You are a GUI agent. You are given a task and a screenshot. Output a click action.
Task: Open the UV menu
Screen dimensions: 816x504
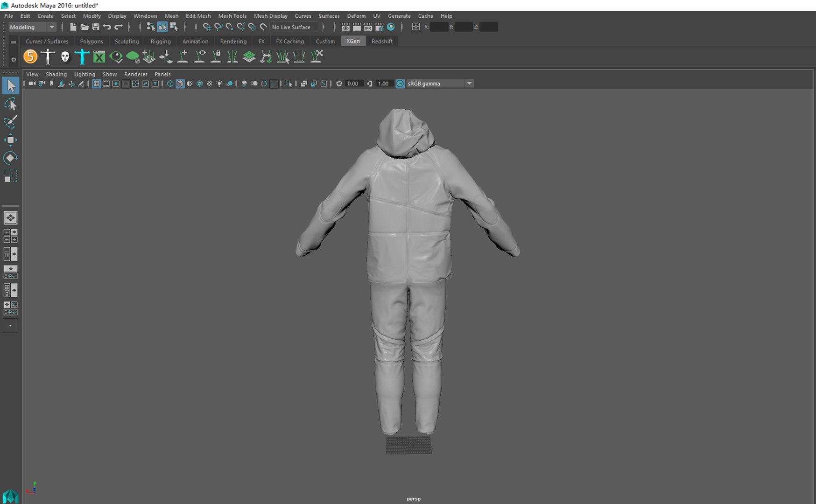377,16
